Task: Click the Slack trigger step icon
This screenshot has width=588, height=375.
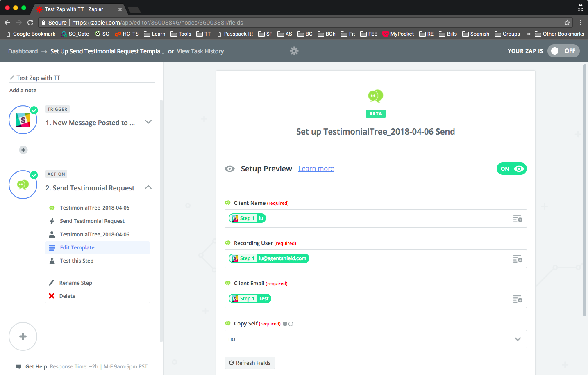Action: [23, 120]
